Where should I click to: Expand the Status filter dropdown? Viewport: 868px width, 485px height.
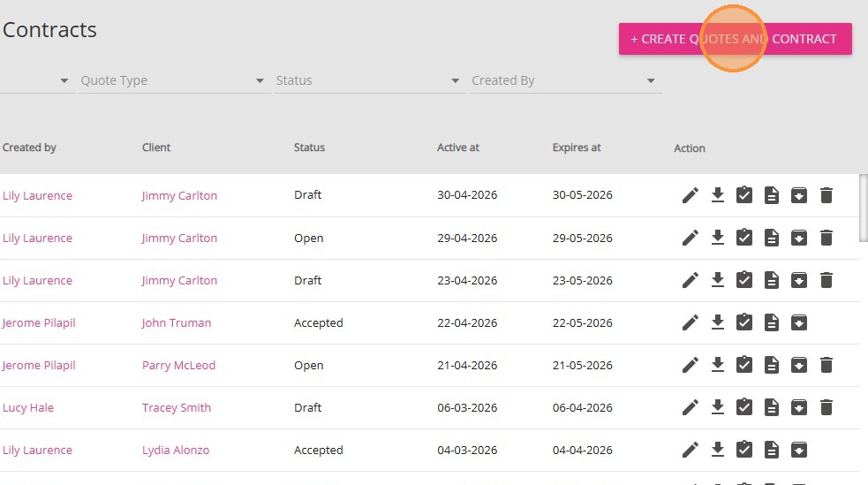coord(368,80)
